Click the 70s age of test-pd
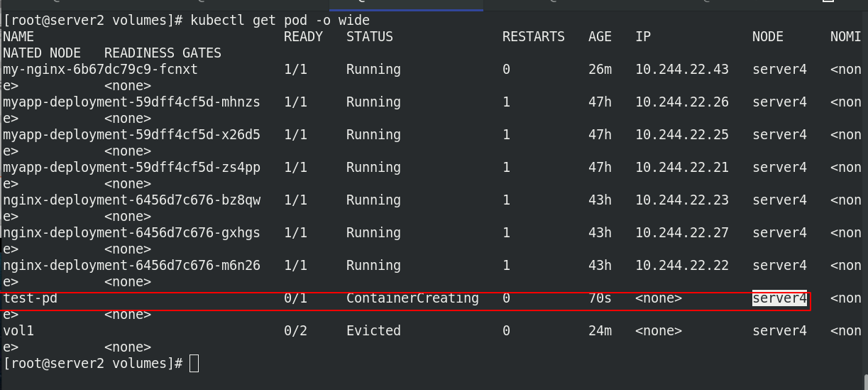Image resolution: width=868 pixels, height=390 pixels. (600, 298)
